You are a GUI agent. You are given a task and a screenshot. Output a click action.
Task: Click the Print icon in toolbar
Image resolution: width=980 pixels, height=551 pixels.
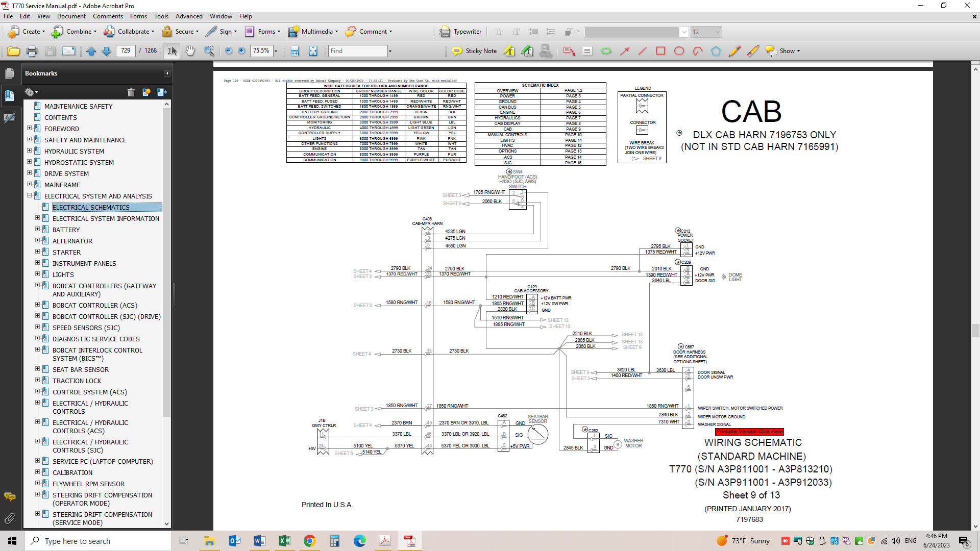32,51
